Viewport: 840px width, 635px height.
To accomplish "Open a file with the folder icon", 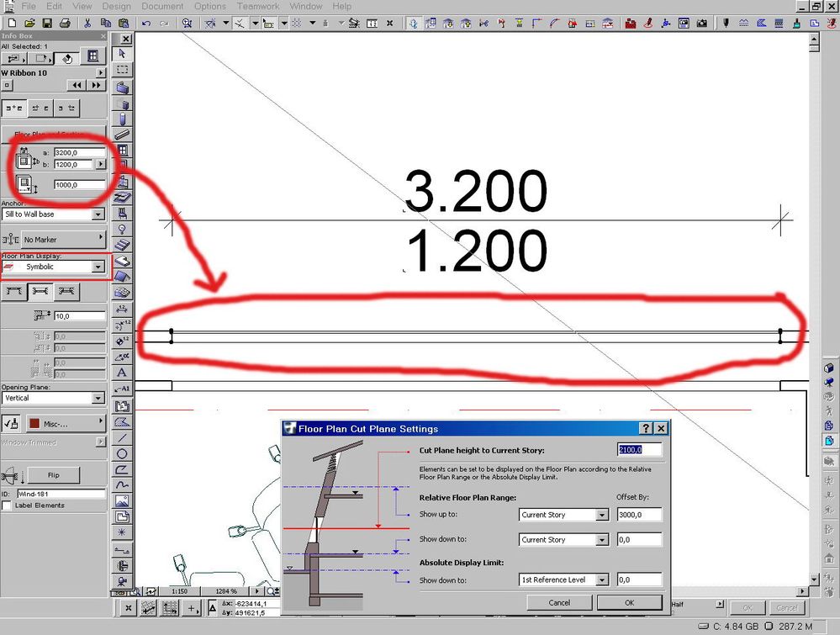I will click(x=29, y=23).
